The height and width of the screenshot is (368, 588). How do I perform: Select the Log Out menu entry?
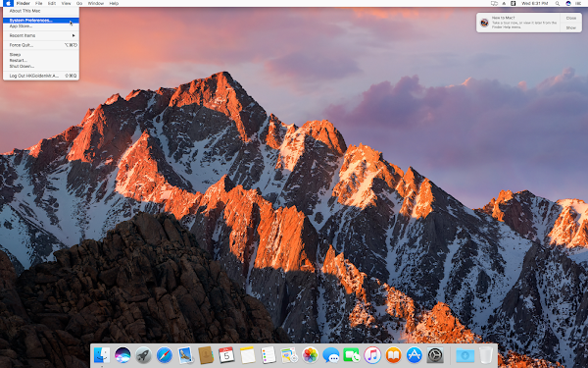(41, 76)
